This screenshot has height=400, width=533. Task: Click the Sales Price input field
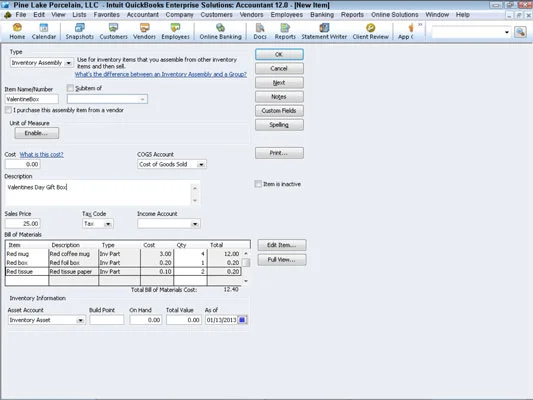click(22, 224)
